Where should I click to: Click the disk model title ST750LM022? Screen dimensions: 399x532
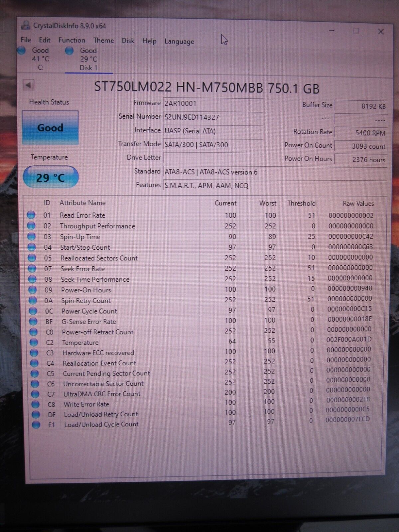(x=207, y=88)
